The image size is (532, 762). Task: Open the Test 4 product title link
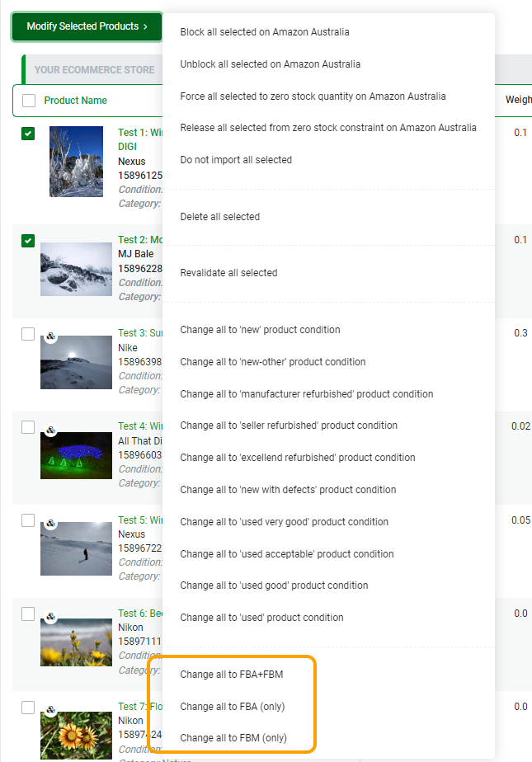[x=140, y=426]
